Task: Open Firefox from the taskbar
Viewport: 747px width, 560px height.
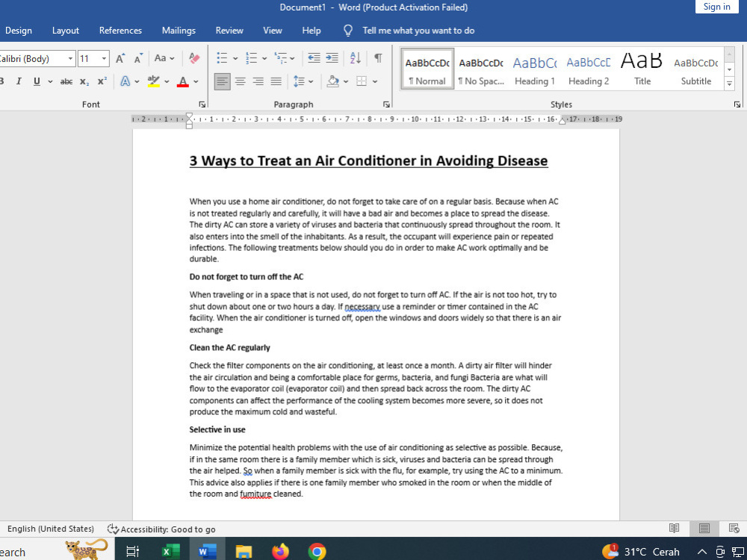Action: point(281,552)
